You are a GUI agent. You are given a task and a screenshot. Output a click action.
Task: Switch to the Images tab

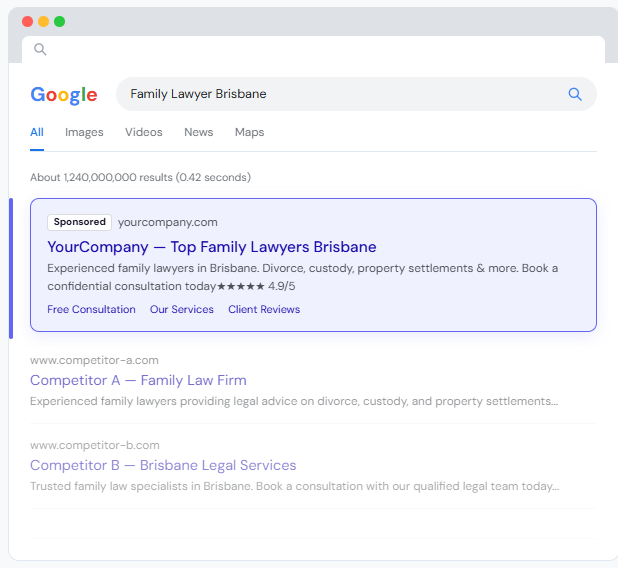click(x=84, y=132)
